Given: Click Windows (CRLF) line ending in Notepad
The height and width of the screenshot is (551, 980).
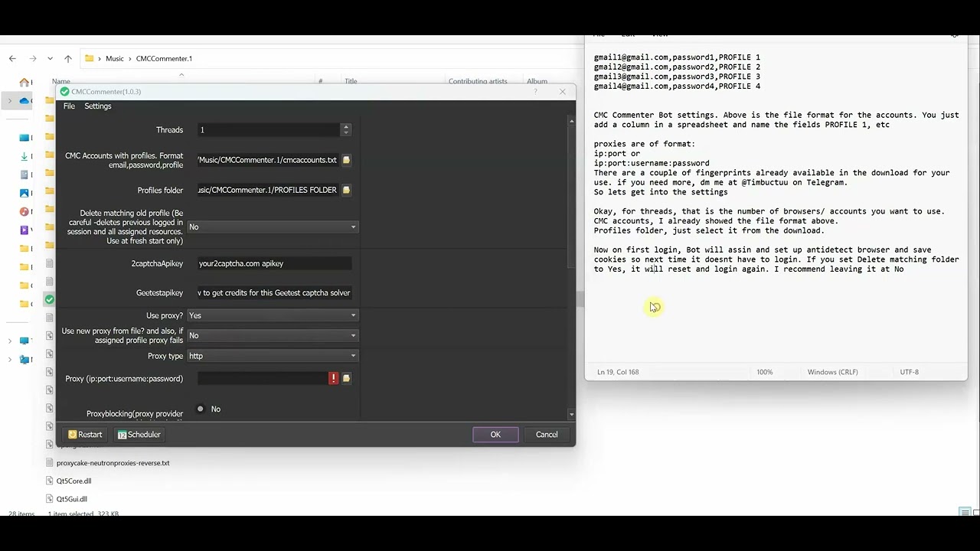Looking at the screenshot, I should [x=833, y=372].
